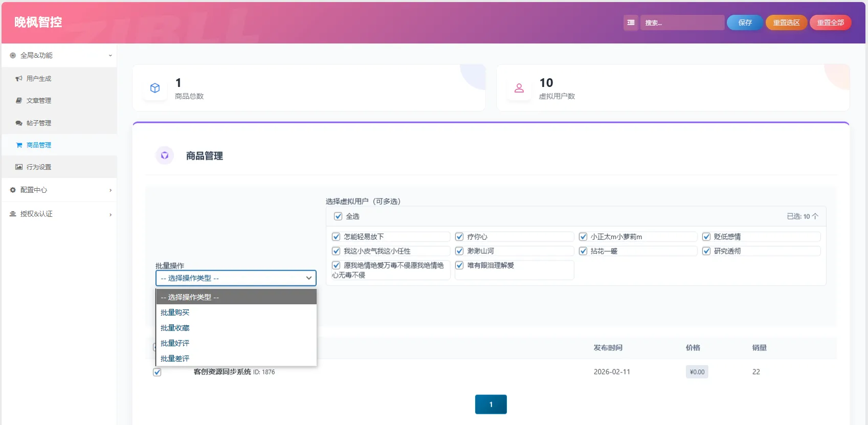This screenshot has height=425, width=868.
Task: Uncheck the user 唯有眼泪理解爱
Action: (459, 265)
